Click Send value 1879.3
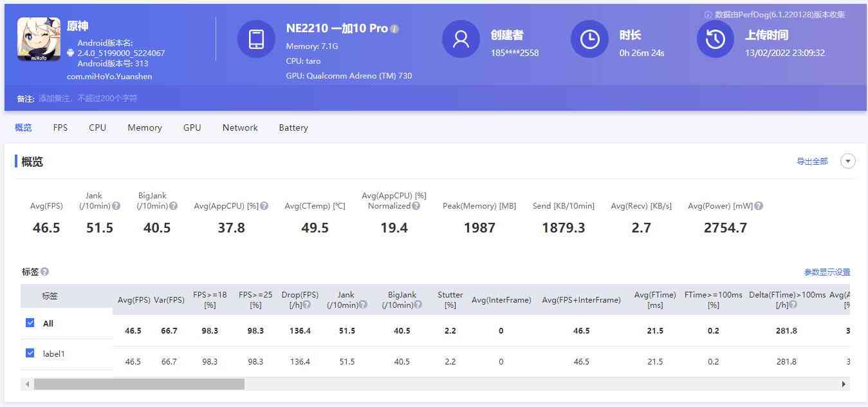This screenshot has width=868, height=407. (x=564, y=227)
